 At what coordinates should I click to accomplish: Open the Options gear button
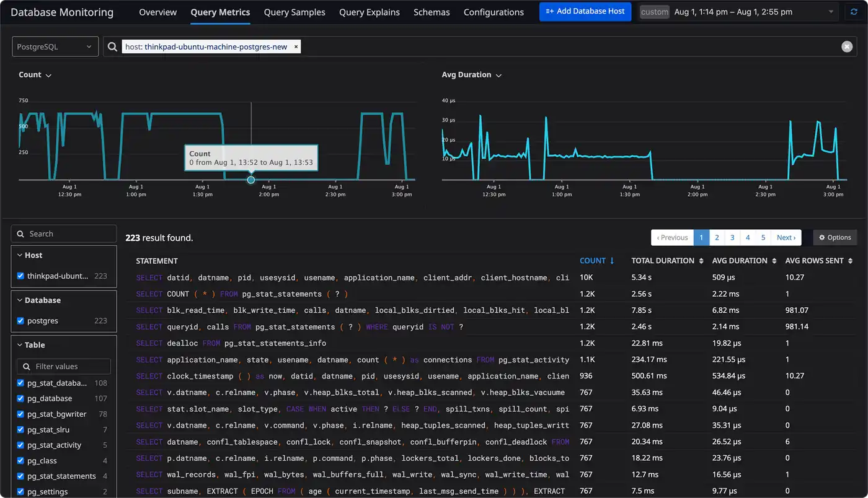click(835, 237)
